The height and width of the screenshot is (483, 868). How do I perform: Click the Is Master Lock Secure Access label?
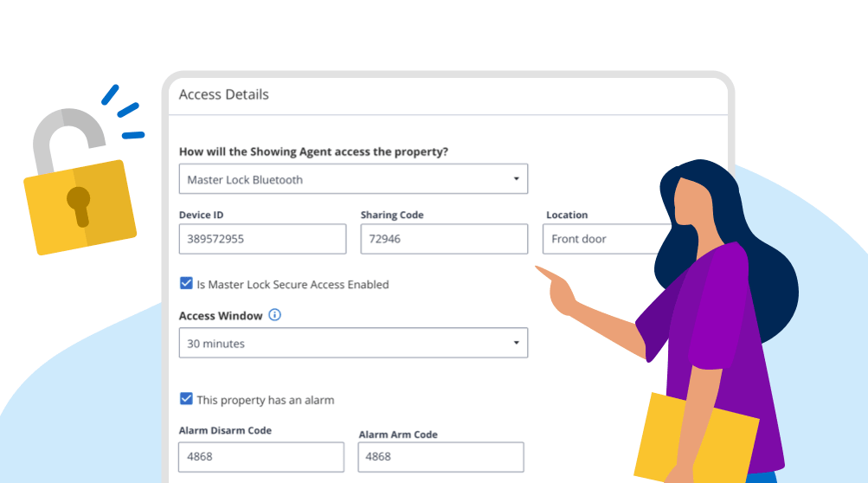293,284
